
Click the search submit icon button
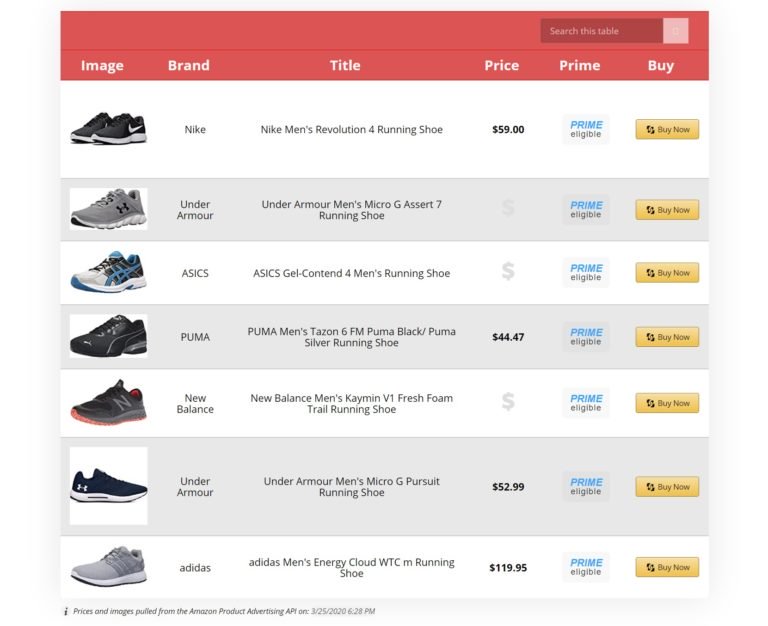coord(675,31)
